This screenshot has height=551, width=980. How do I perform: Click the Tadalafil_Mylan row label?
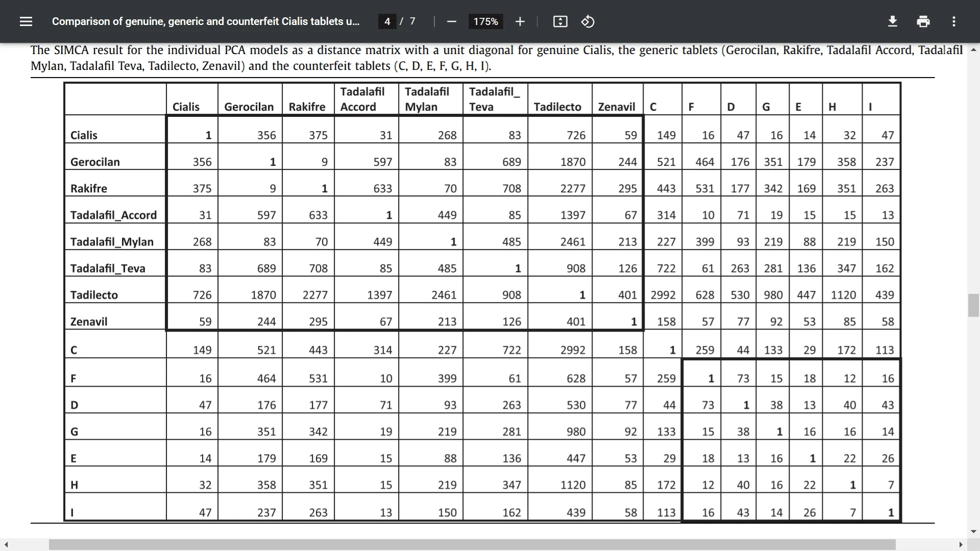point(112,242)
